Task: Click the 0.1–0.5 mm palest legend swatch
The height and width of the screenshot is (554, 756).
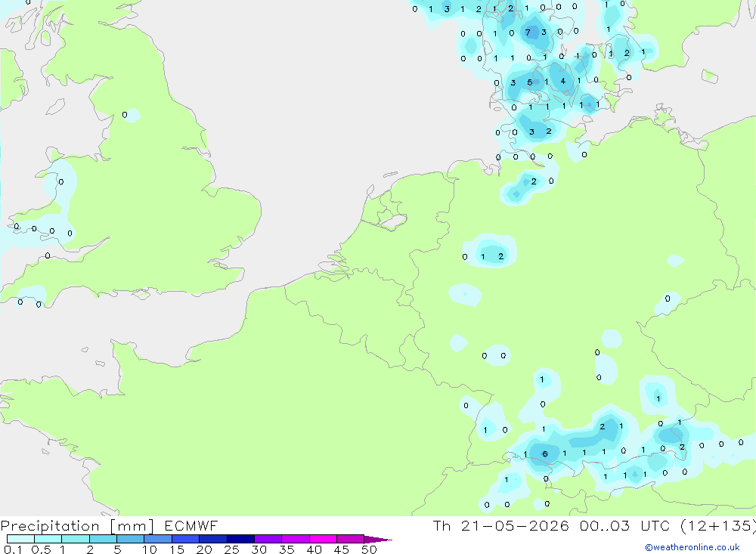Action: [x=20, y=539]
